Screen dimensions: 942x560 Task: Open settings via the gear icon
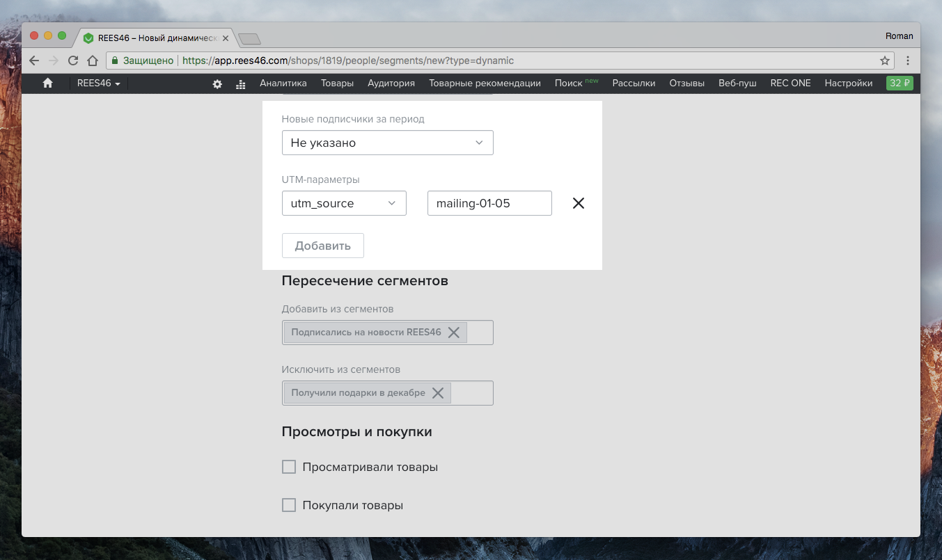coord(217,83)
